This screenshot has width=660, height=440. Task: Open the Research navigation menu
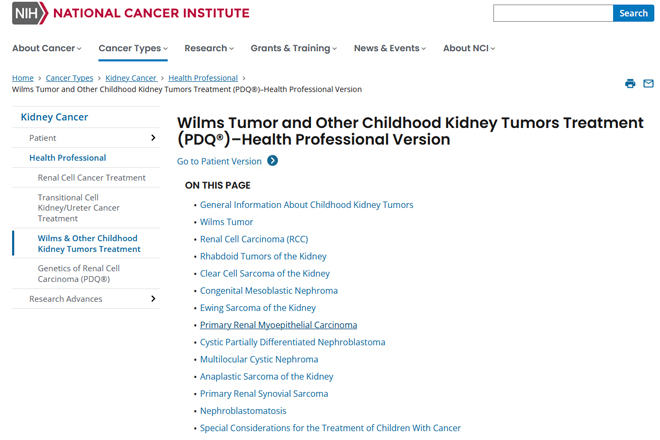click(209, 48)
